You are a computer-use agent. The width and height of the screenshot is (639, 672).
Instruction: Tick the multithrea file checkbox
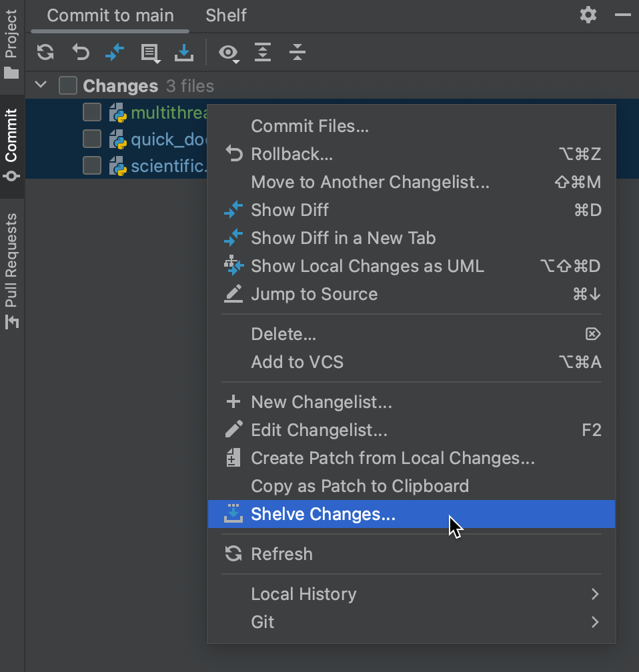tap(91, 112)
